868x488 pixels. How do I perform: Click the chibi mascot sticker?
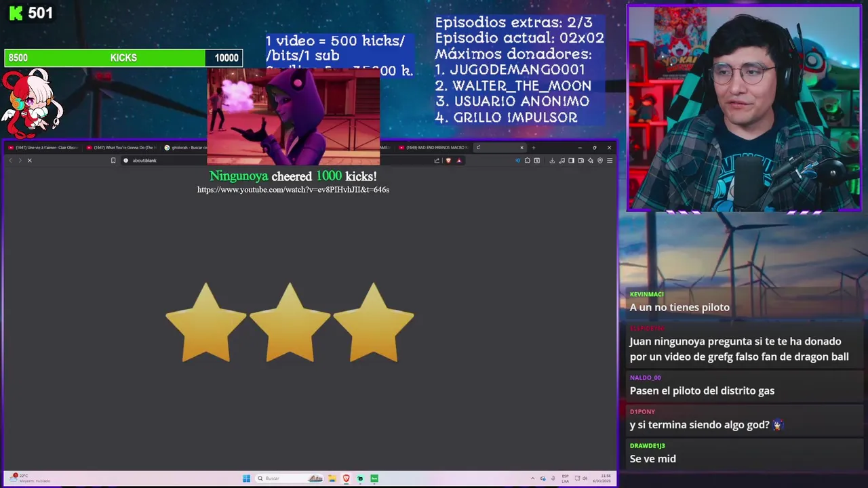(x=32, y=103)
